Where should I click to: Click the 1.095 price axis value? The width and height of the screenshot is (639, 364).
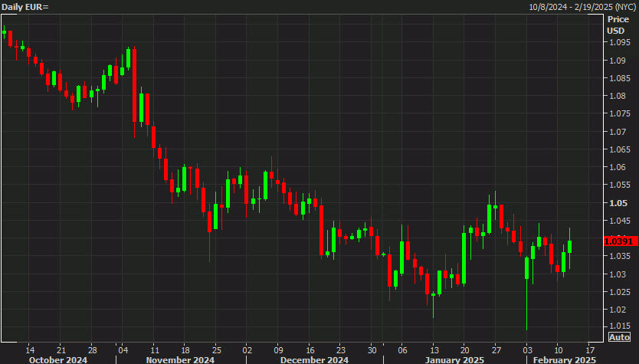point(620,42)
